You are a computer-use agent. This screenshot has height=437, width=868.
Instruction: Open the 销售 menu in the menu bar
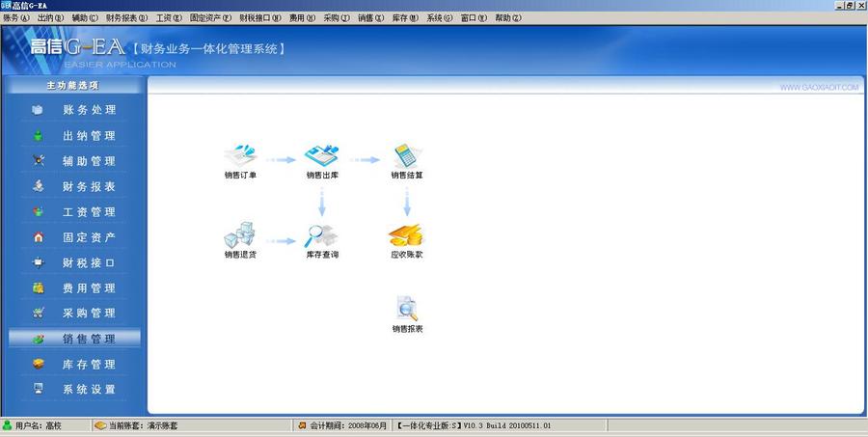[x=371, y=17]
